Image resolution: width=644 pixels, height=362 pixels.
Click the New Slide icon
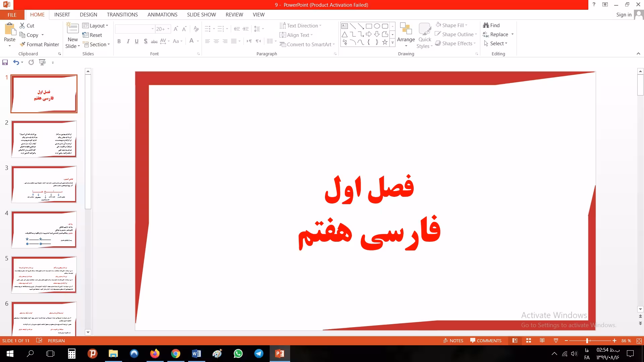point(72,29)
